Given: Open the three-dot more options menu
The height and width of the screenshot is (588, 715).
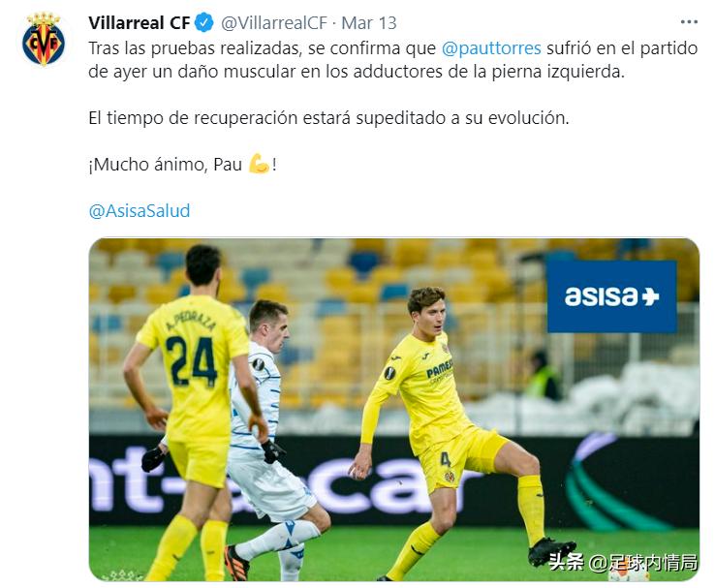Looking at the screenshot, I should 689,22.
